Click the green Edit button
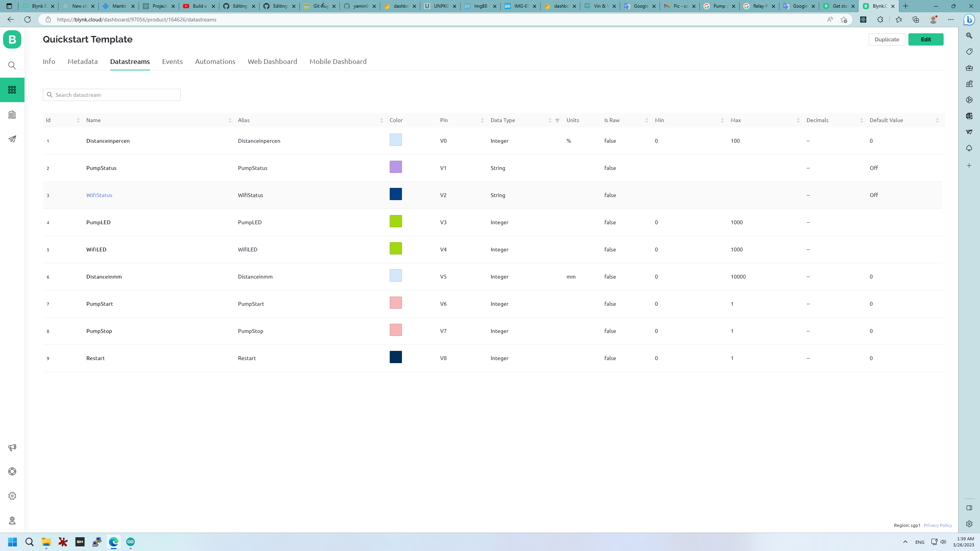 coord(926,39)
